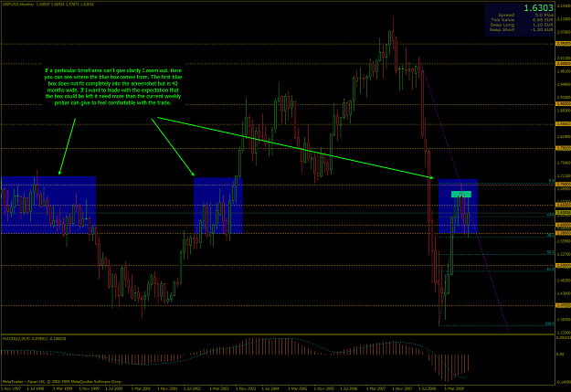Click the Fibonacci 23.6 level label

click(x=550, y=215)
